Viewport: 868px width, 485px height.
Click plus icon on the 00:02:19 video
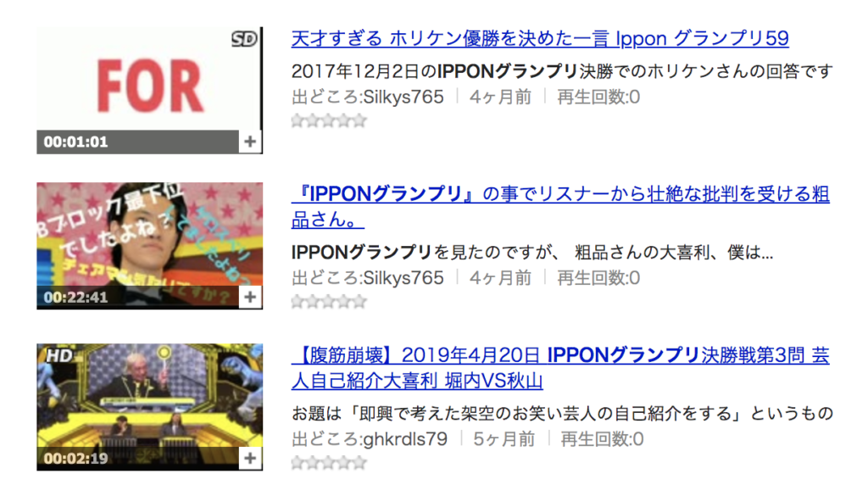(x=250, y=459)
